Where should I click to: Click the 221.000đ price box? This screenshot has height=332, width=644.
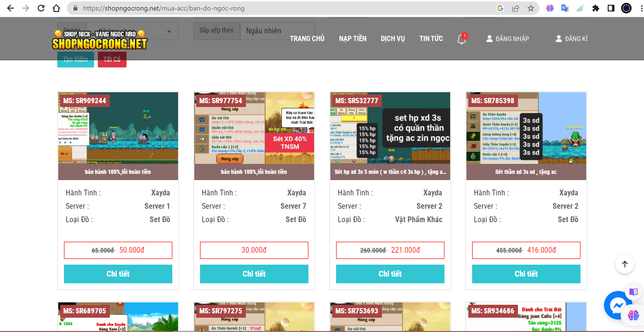click(x=390, y=250)
